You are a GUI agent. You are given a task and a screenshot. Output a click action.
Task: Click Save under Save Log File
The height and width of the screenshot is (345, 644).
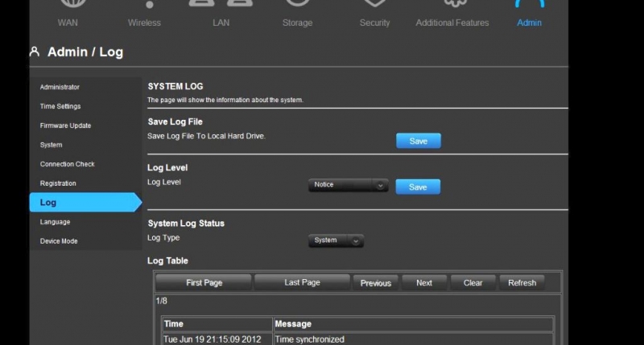(419, 141)
